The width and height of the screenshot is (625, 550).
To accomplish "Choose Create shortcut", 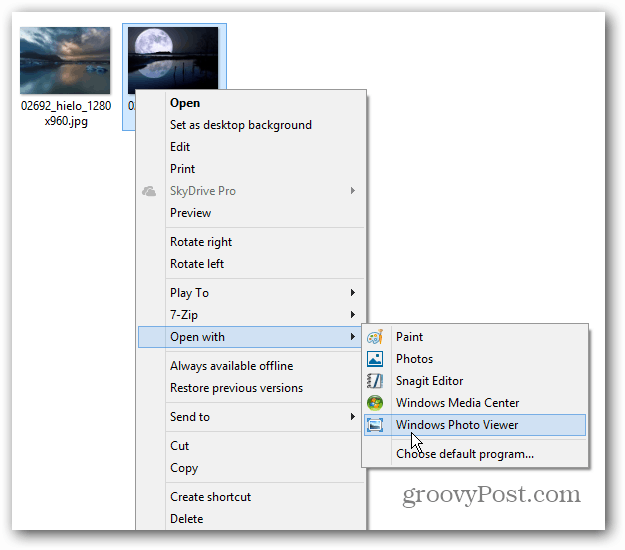I will [x=251, y=497].
